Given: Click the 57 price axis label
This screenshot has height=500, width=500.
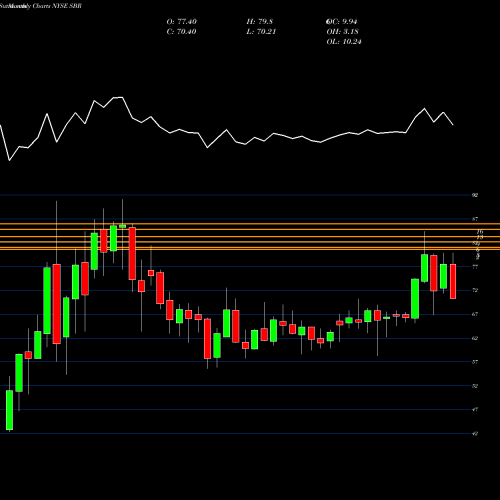Looking at the screenshot, I should click(x=475, y=362).
